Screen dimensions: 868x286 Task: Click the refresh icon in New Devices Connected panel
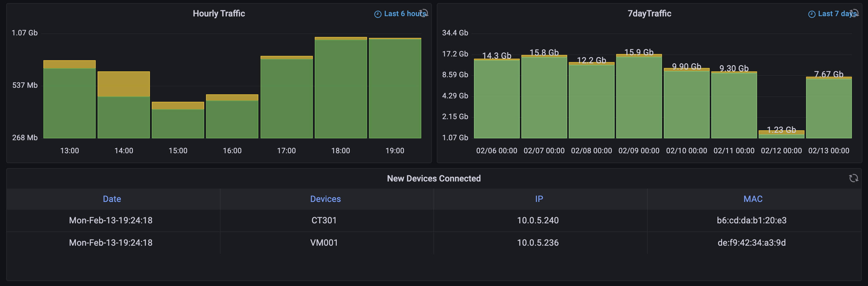coord(853,178)
